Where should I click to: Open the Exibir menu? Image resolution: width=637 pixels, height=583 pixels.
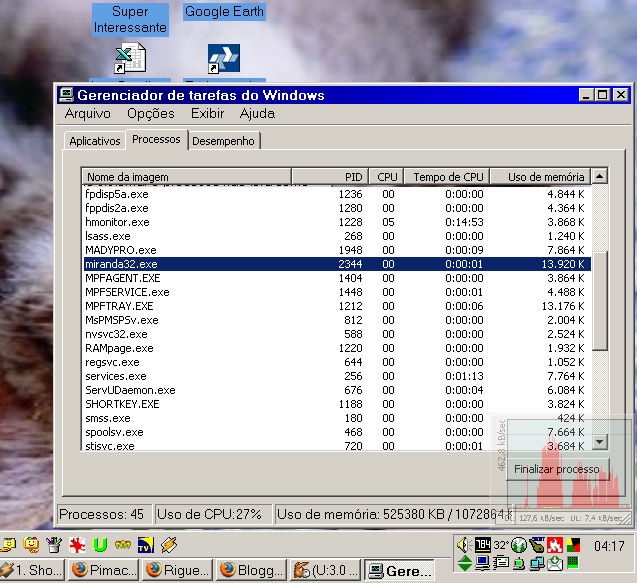pyautogui.click(x=208, y=113)
